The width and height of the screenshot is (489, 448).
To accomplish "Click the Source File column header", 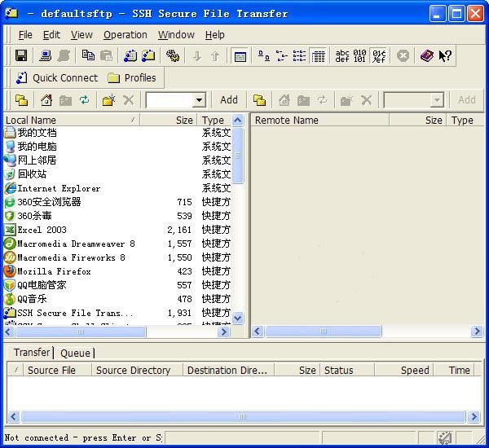I will 58,370.
